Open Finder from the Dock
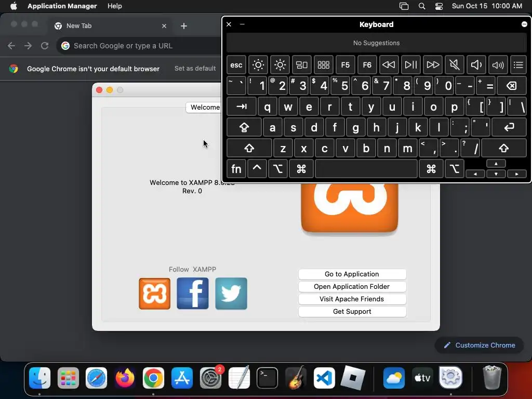Screen dimensions: 532x399 [39, 378]
